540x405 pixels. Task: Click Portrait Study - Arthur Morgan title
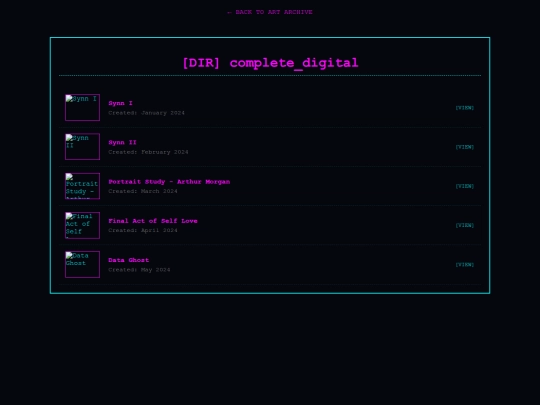[x=169, y=181]
